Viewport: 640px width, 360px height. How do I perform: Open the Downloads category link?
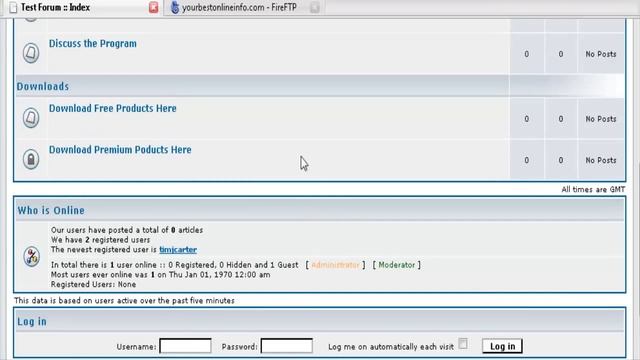43,87
